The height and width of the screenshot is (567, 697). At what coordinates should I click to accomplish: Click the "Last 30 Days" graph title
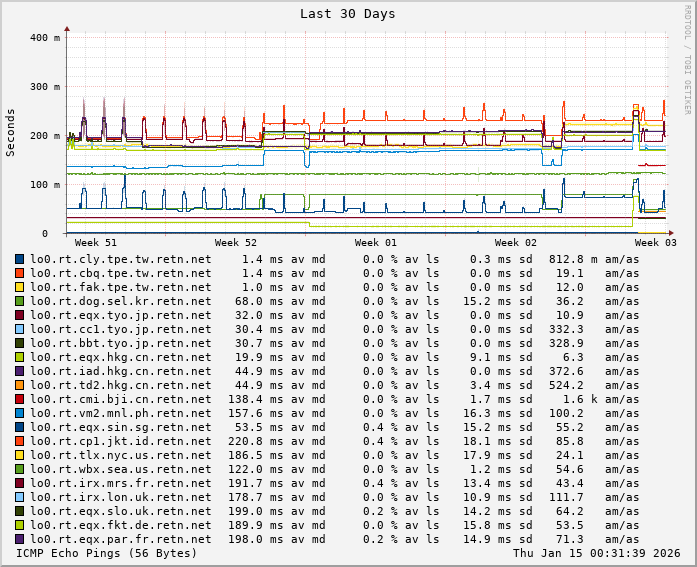coord(347,14)
